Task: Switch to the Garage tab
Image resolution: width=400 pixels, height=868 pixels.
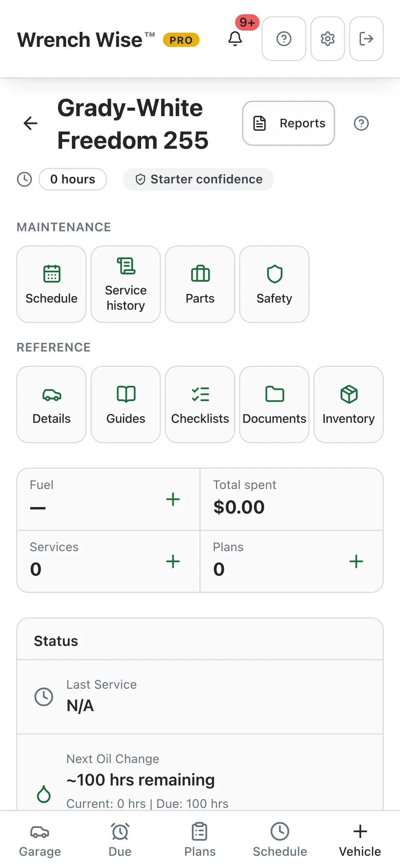Action: tap(40, 840)
